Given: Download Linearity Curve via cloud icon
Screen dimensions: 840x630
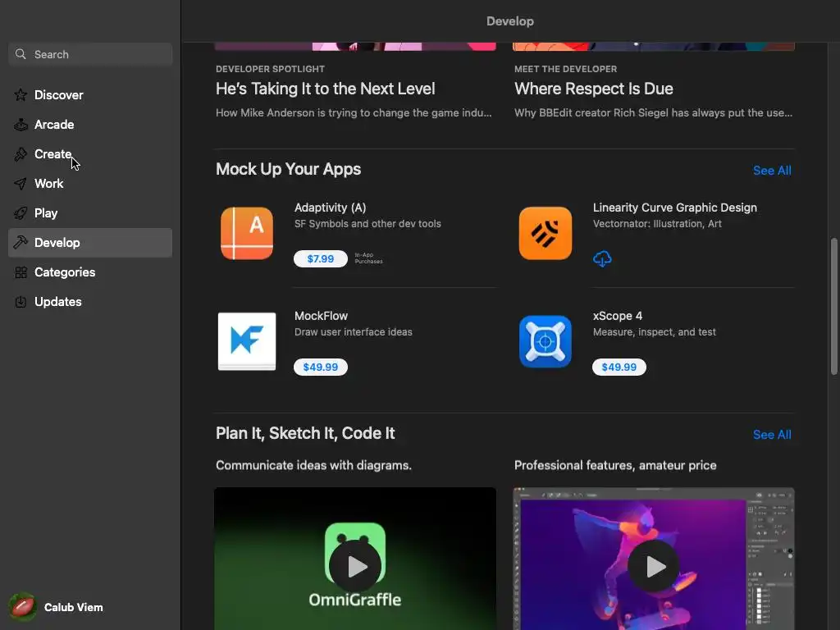Looking at the screenshot, I should pyautogui.click(x=602, y=258).
